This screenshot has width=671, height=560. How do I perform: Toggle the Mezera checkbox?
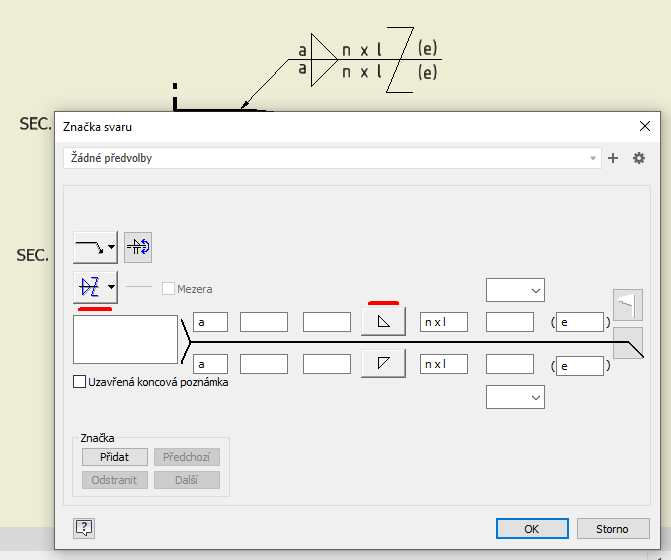(x=168, y=289)
